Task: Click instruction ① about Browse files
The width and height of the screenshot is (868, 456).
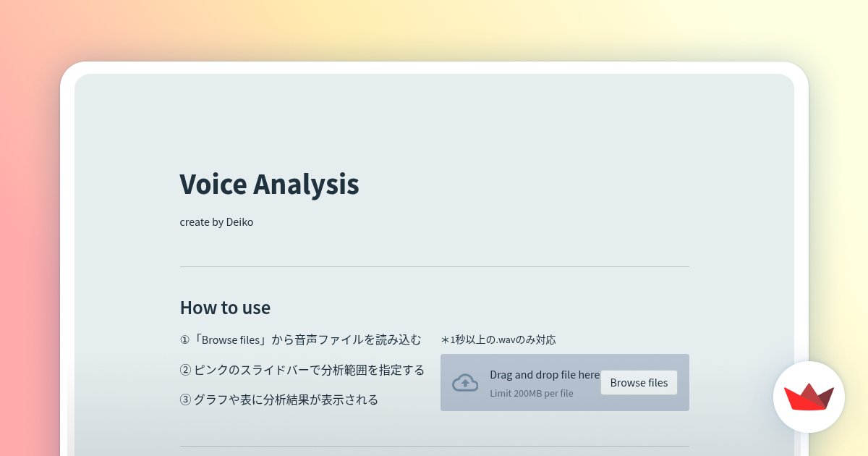Action: (x=300, y=339)
